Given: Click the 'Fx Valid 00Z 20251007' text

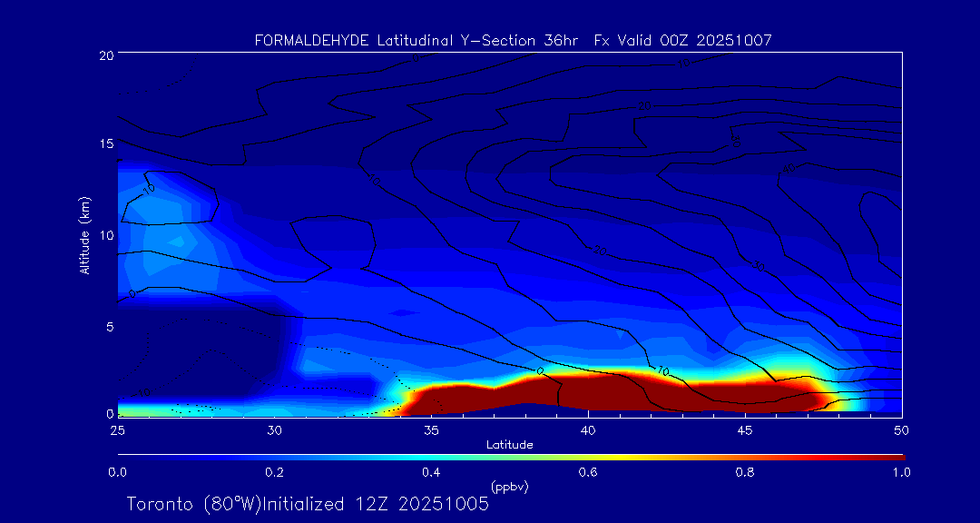Looking at the screenshot, I should pyautogui.click(x=683, y=41).
